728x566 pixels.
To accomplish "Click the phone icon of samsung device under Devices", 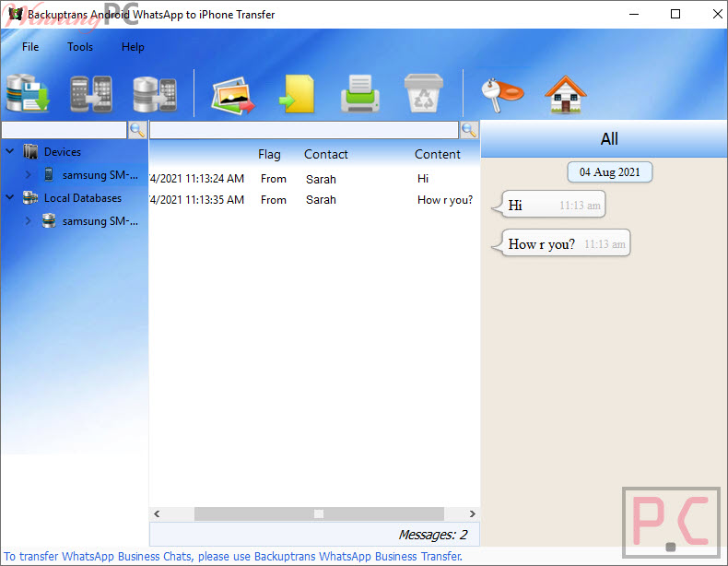I will (49, 174).
